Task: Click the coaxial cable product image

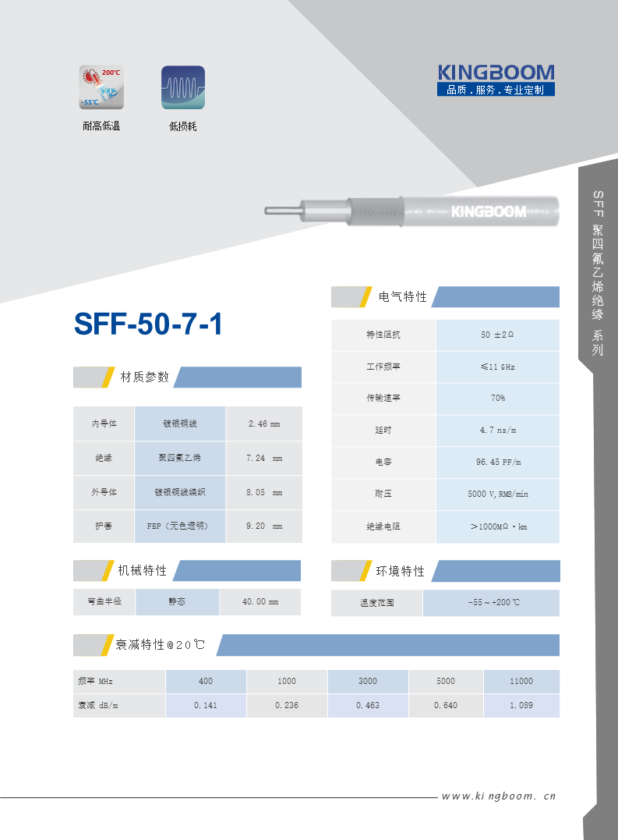Action: point(412,211)
